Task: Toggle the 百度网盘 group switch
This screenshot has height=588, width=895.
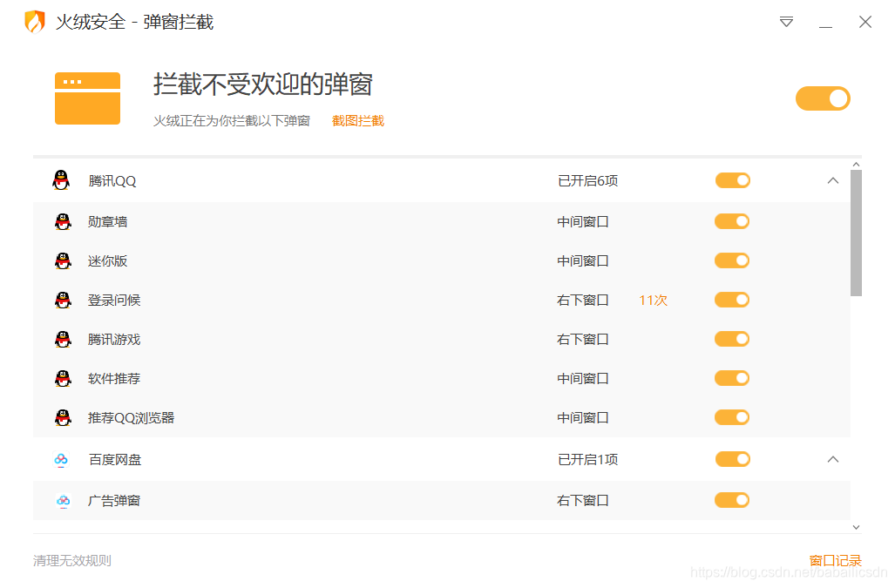Action: [732, 459]
